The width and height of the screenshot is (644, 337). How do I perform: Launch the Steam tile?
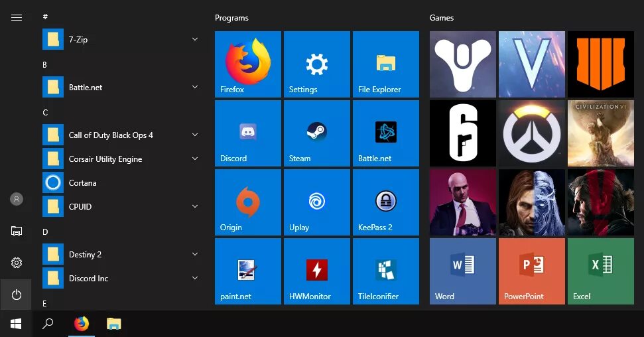pyautogui.click(x=317, y=133)
